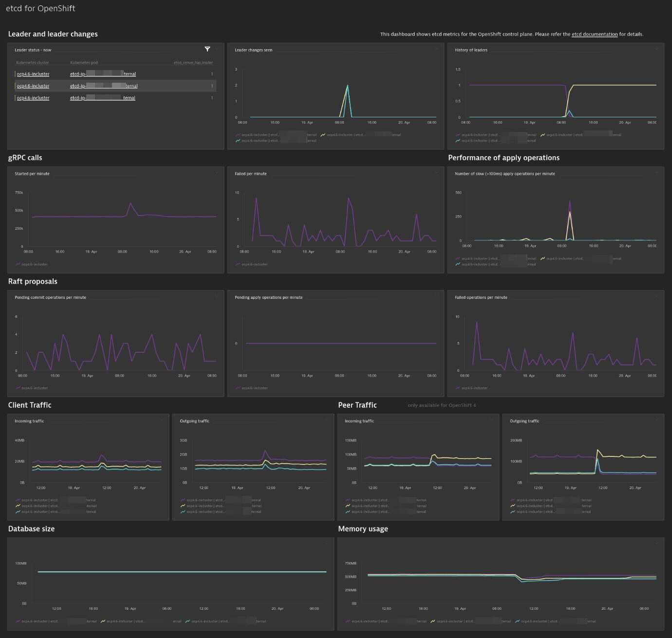Open ocp4.6-incluster link in last Leader status row

[x=33, y=98]
